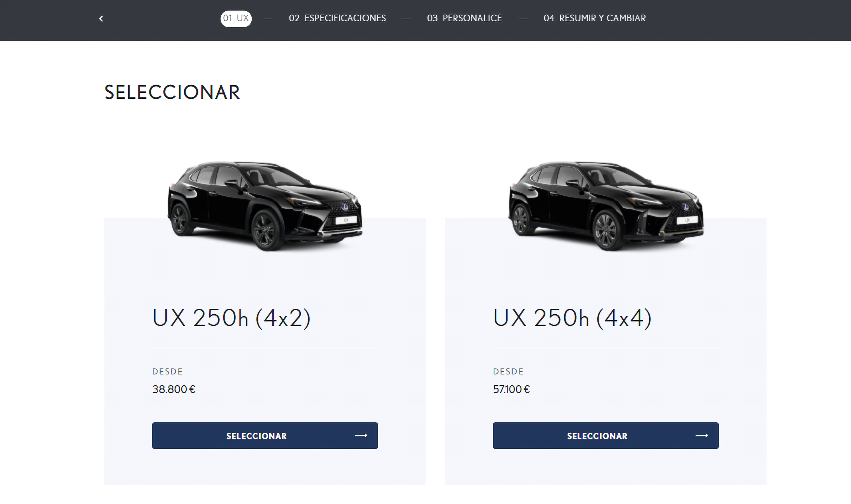
Task: Click the arrow icon in 4x2 Seleccionar button
Action: coord(361,435)
